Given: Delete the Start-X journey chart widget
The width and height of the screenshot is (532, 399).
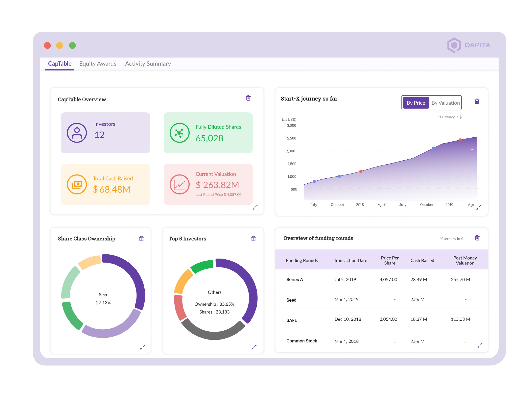Looking at the screenshot, I should [x=477, y=101].
